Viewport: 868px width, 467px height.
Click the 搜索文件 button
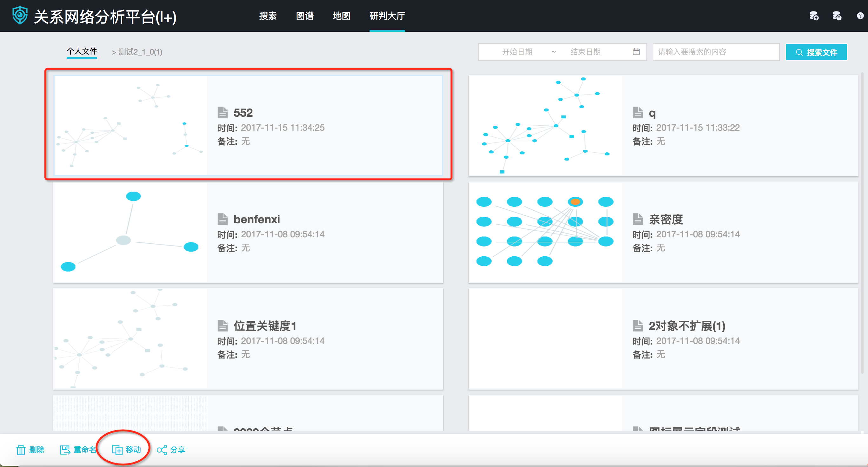[x=816, y=52]
